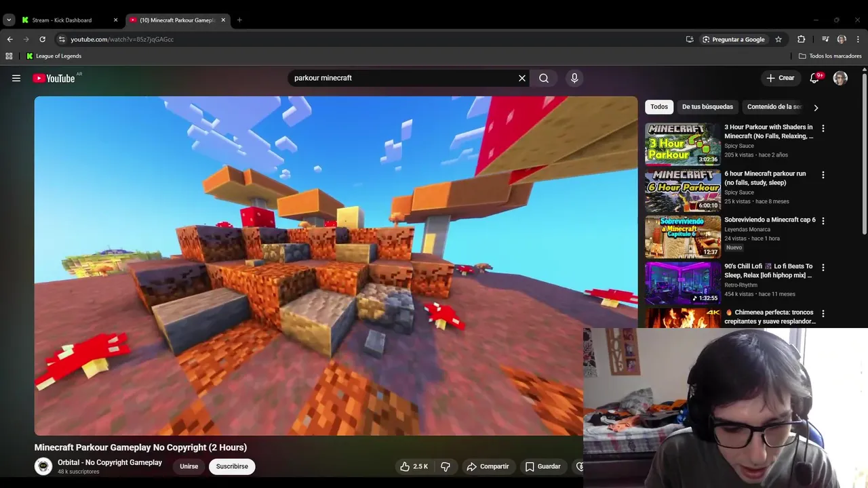Open the Sobreviviendo a Minecraft thumbnail
Screen dimensions: 868x488
(x=683, y=237)
